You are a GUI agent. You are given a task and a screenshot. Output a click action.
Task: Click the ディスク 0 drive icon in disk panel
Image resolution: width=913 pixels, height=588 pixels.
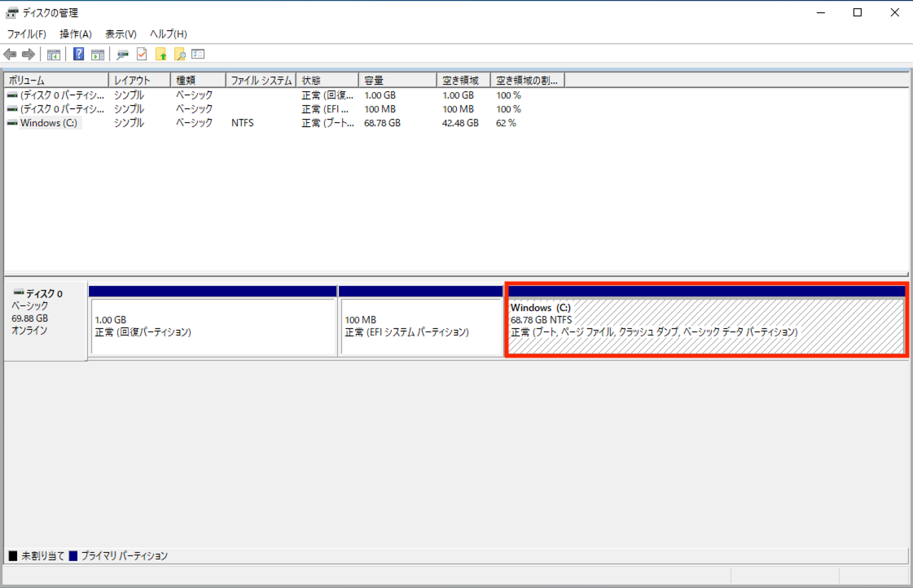(19, 292)
